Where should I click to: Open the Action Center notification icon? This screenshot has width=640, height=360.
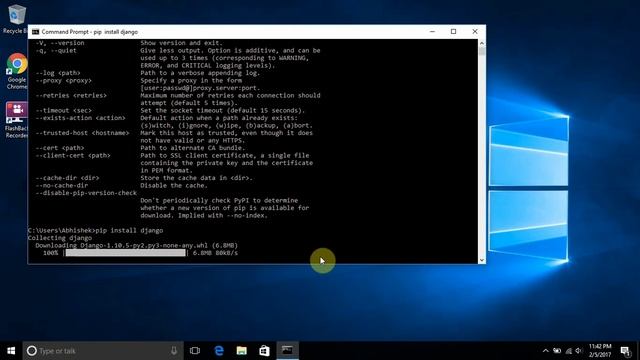click(x=625, y=351)
